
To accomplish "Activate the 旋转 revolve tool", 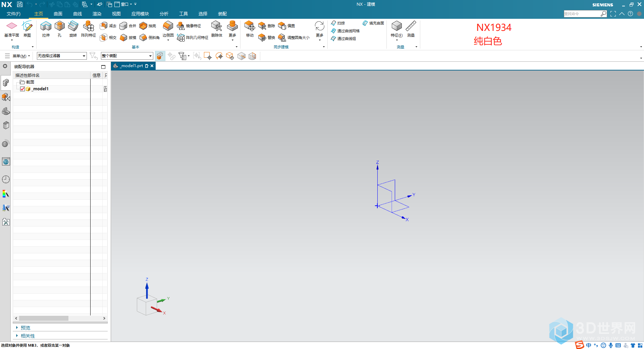I will coord(73,29).
